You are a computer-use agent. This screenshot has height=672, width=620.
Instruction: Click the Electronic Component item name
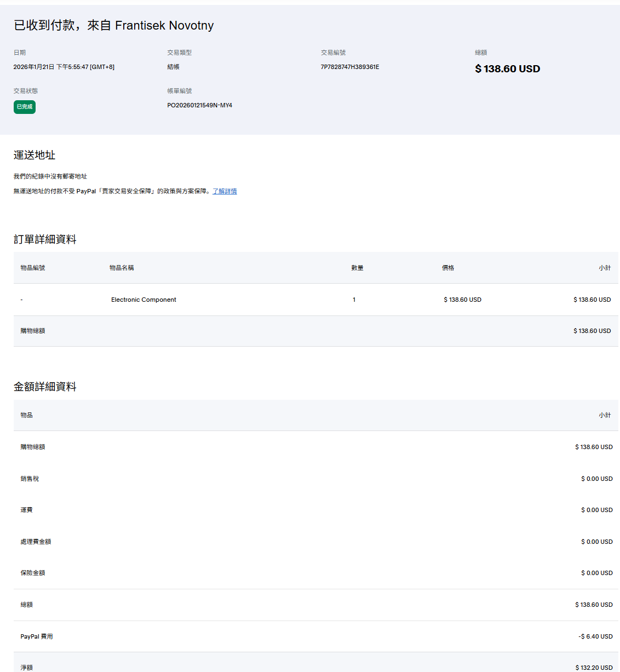[143, 300]
